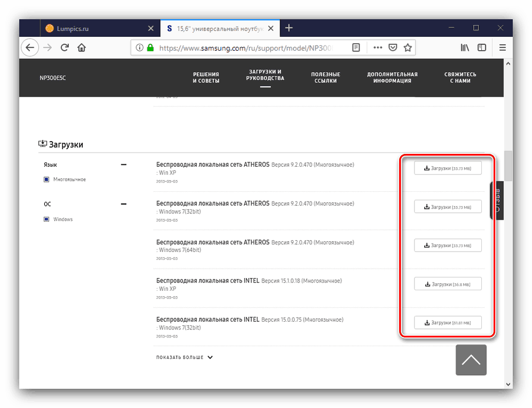Image resolution: width=532 pixels, height=408 pixels.
Task: Show sidebars icon in toolbar
Action: pyautogui.click(x=482, y=48)
